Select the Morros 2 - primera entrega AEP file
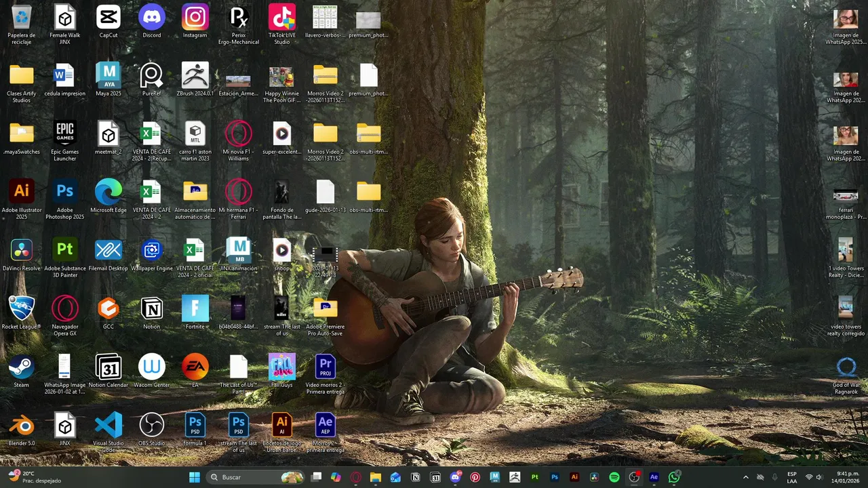868x488 pixels. (x=325, y=432)
